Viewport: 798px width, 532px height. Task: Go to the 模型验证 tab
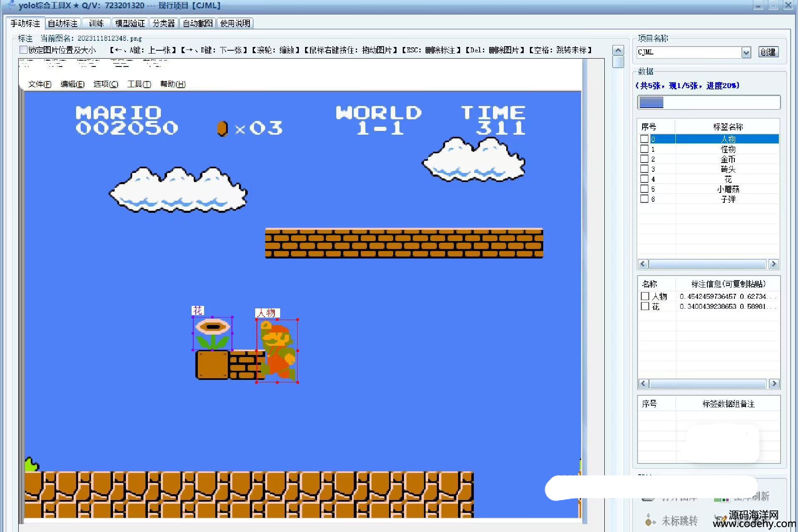[130, 23]
